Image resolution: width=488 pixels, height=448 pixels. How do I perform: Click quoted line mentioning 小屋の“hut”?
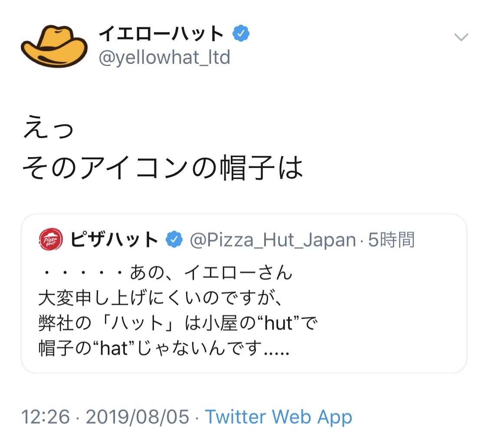178,323
